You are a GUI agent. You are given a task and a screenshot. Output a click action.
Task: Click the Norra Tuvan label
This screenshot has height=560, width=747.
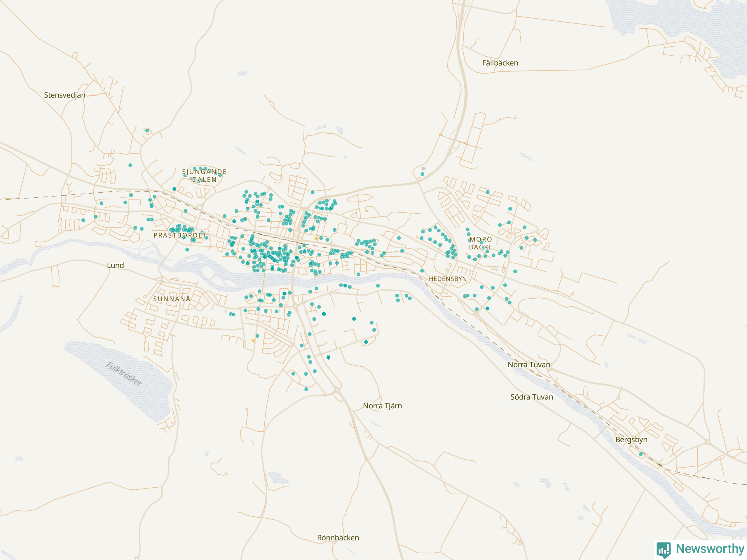point(529,365)
